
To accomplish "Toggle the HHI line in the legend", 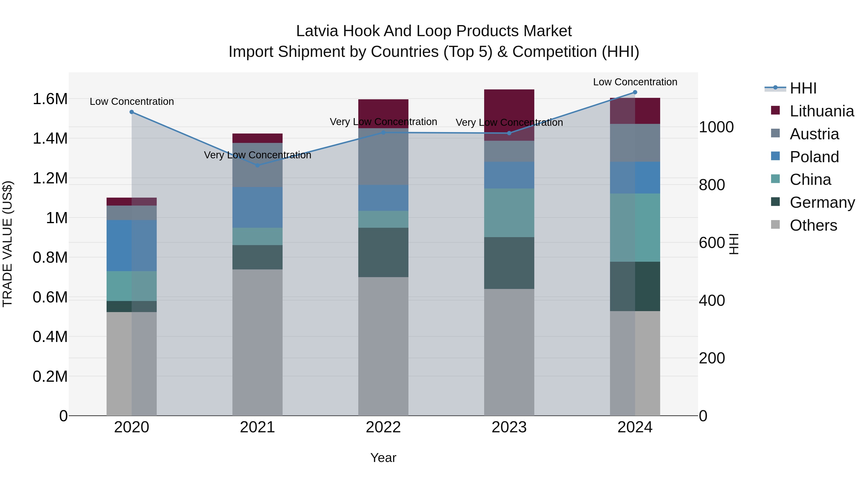I will 791,88.
